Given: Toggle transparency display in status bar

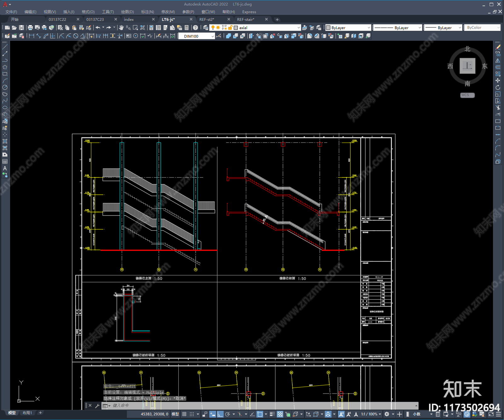Looking at the screenshot, I should pyautogui.click(x=280, y=414).
